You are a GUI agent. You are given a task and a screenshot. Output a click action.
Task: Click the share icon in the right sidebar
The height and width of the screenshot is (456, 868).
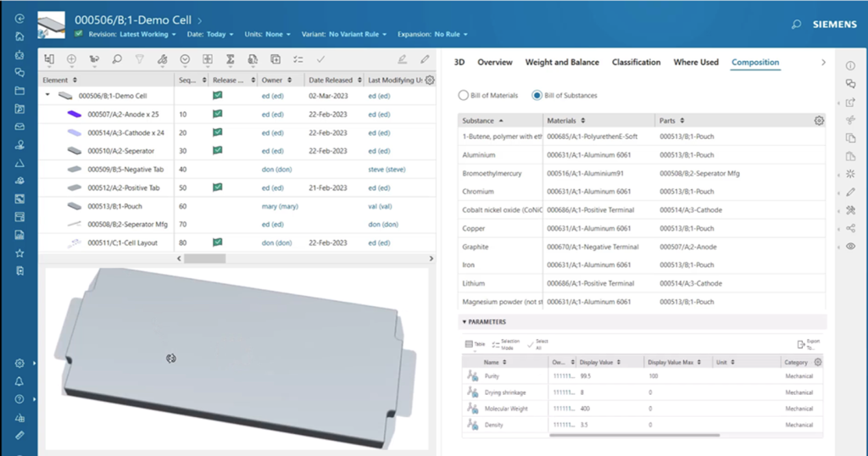click(x=850, y=228)
